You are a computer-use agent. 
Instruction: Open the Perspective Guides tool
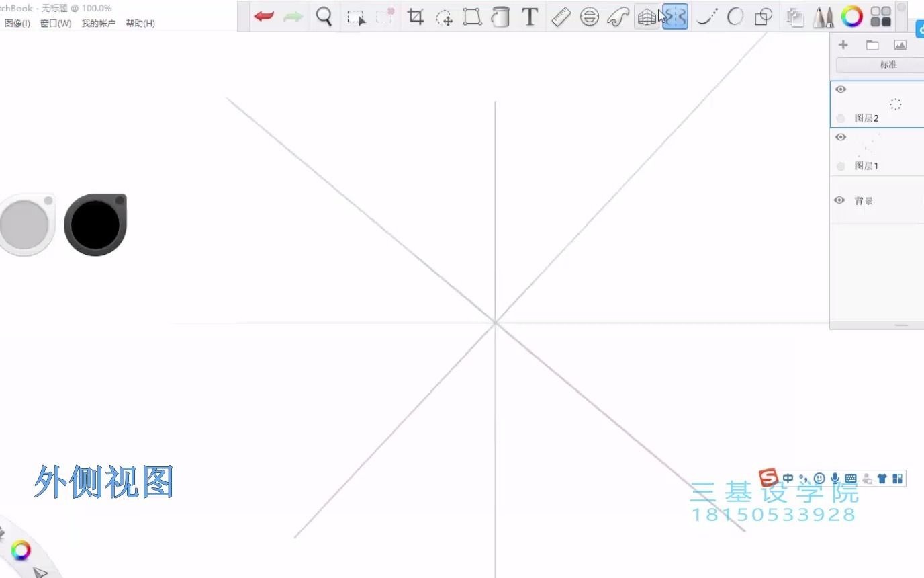(x=647, y=17)
